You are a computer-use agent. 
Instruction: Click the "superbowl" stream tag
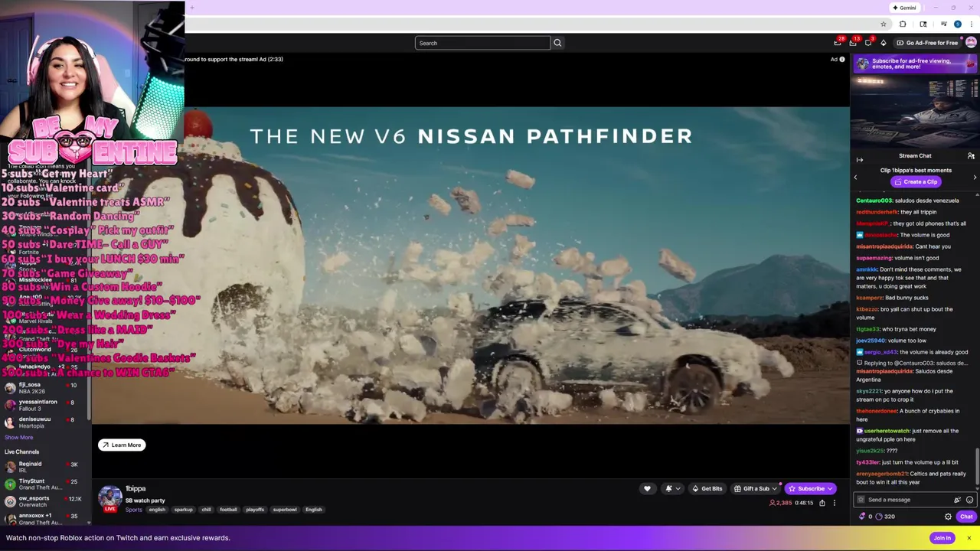[x=285, y=510]
